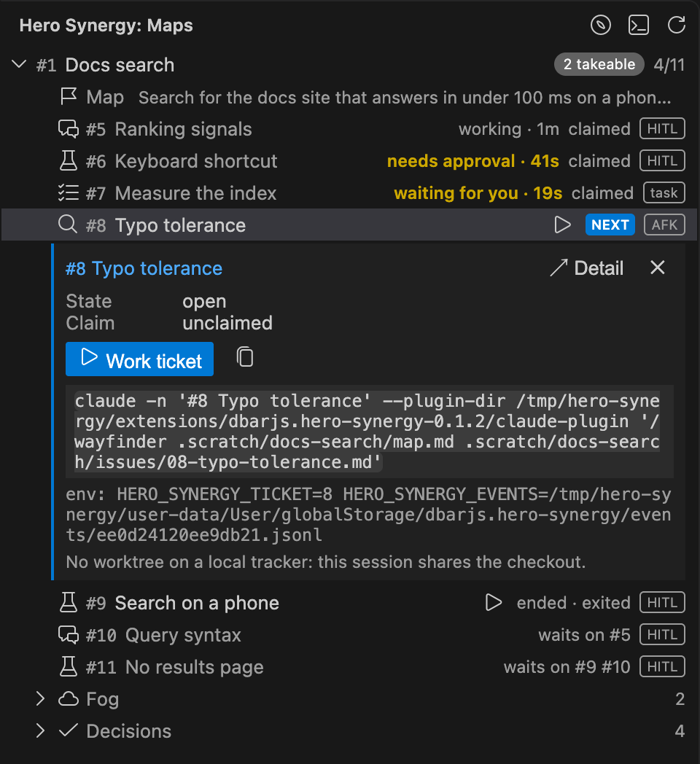
Task: Copy the ticket command to clipboard
Action: tap(245, 357)
